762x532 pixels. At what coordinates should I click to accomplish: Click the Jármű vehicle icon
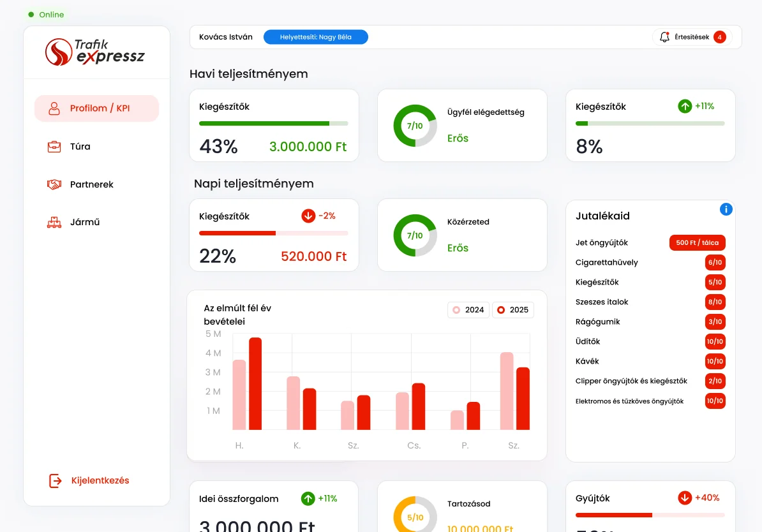tap(54, 222)
